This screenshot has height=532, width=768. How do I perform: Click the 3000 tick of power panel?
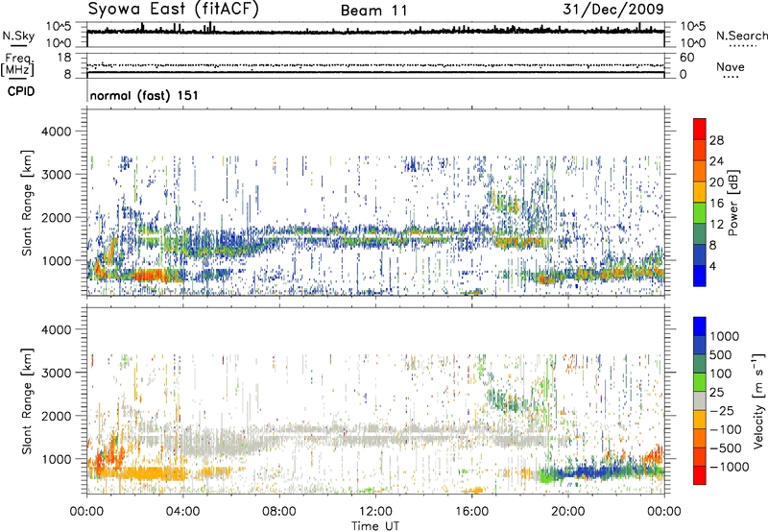(56, 175)
